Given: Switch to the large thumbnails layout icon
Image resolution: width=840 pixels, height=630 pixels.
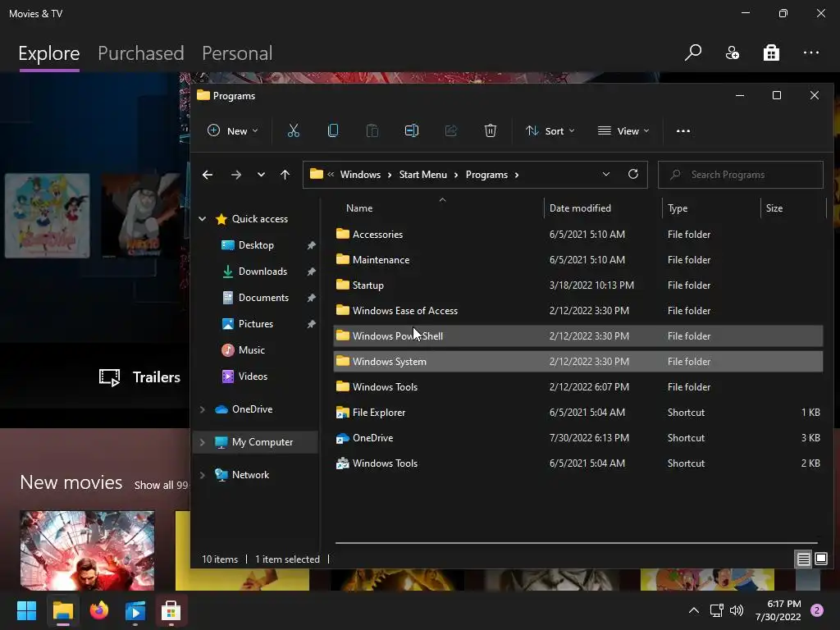Looking at the screenshot, I should point(821,559).
